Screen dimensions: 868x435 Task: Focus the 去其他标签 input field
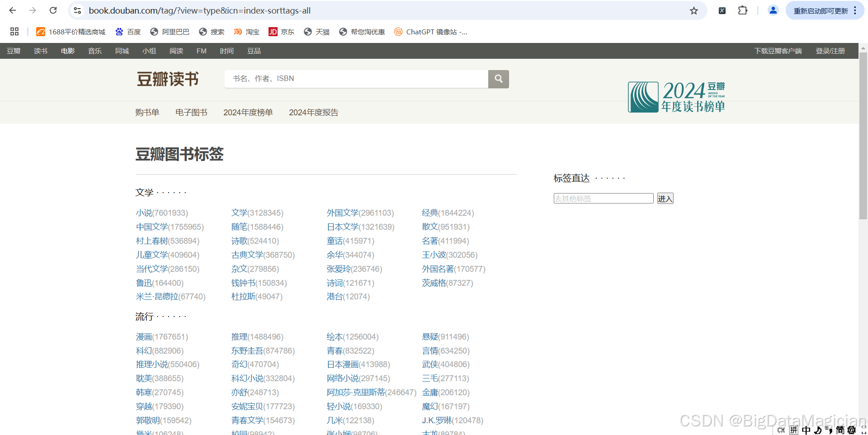(604, 198)
